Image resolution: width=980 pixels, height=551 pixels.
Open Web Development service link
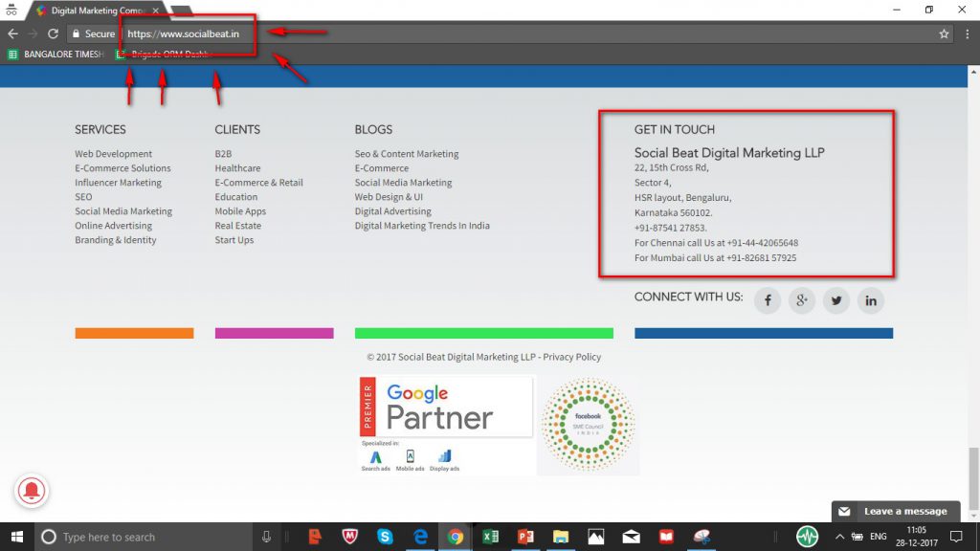coord(113,154)
